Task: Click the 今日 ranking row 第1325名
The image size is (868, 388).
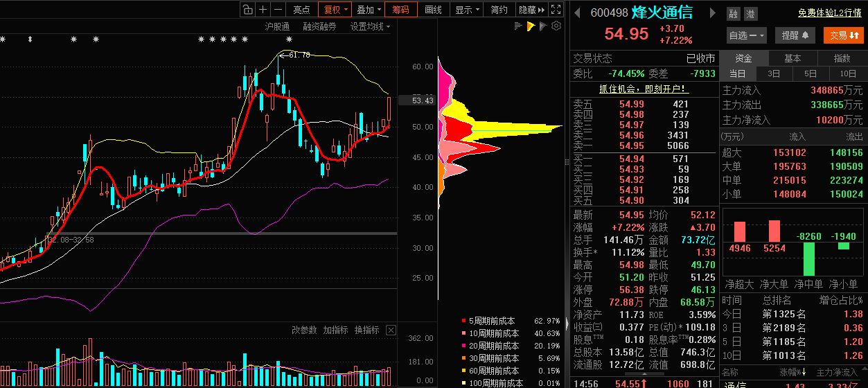Action: coord(792,314)
